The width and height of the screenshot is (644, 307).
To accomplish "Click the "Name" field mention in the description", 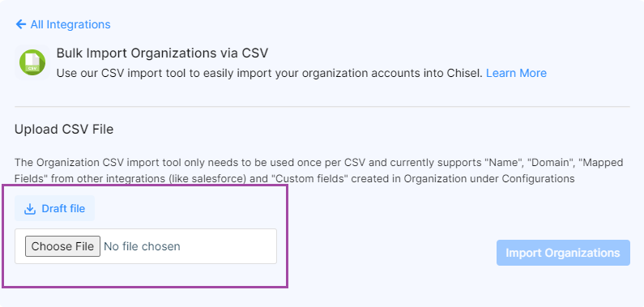I will pyautogui.click(x=503, y=163).
